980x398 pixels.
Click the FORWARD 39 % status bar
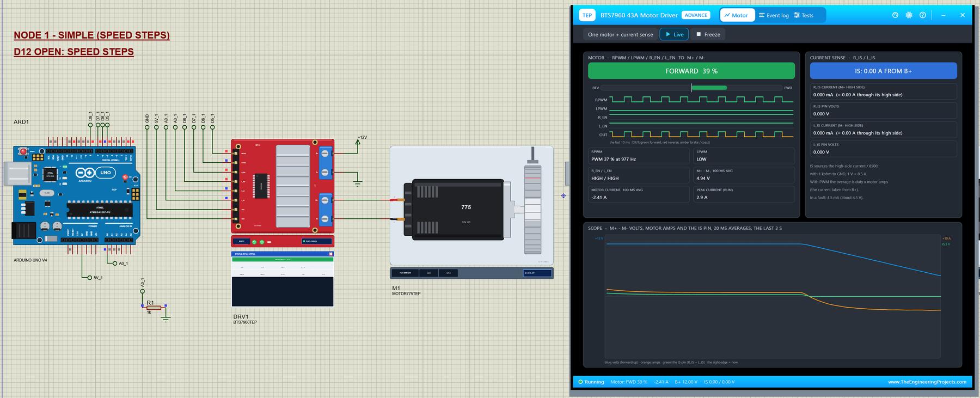point(691,71)
